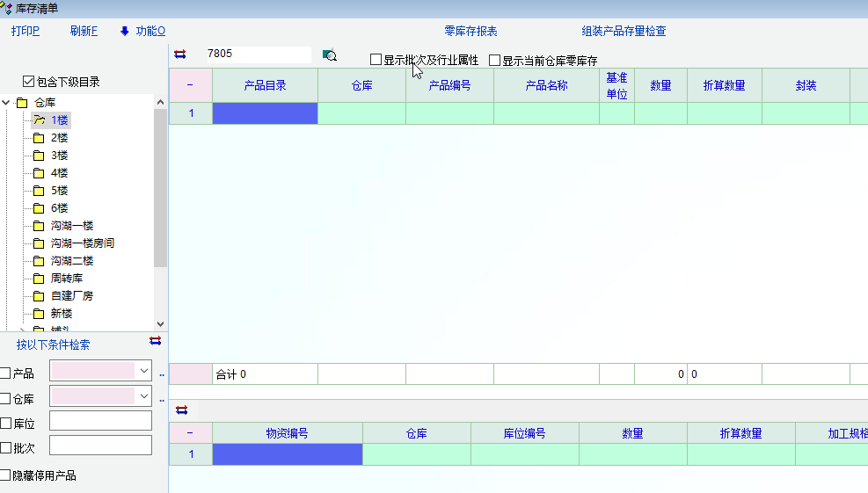The height and width of the screenshot is (493, 868).
Task: Enable 显示批次及行业属性 checkbox
Action: click(376, 61)
